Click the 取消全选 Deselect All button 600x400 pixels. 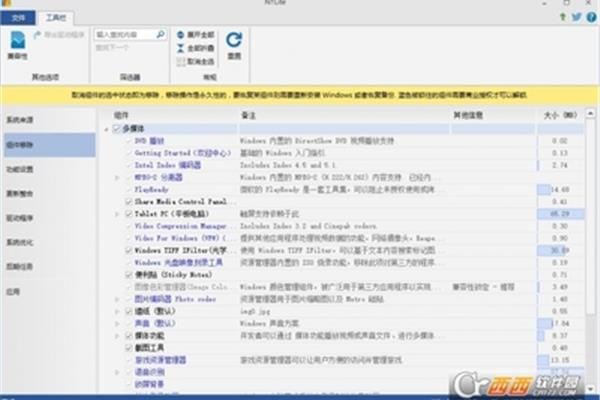click(196, 62)
